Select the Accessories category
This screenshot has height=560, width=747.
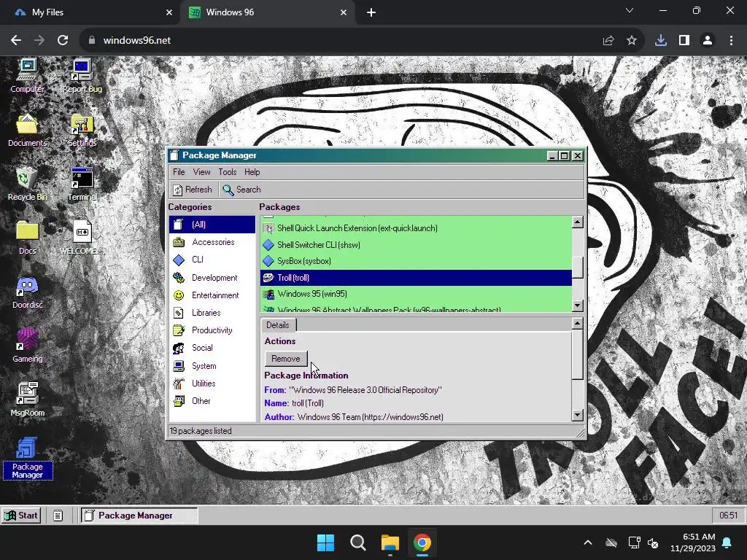212,242
